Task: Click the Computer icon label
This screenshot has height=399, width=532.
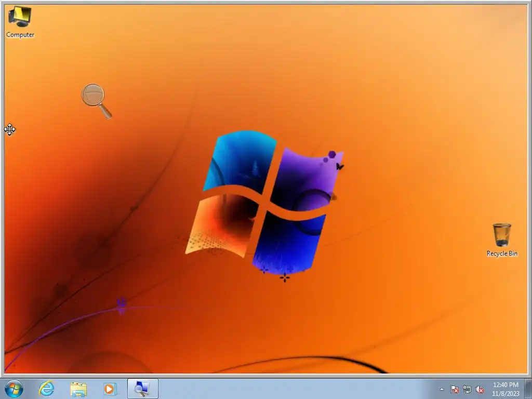Action: 20,35
